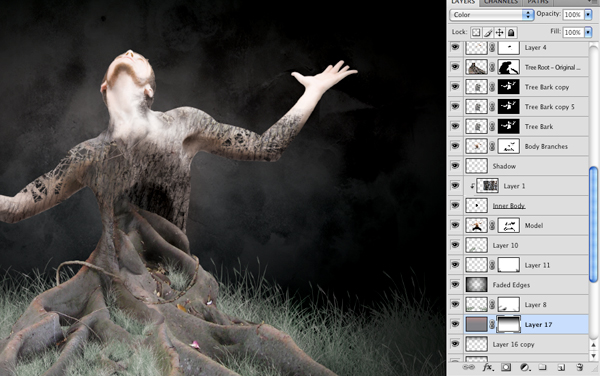Switch to the Layers tab

(x=463, y=2)
